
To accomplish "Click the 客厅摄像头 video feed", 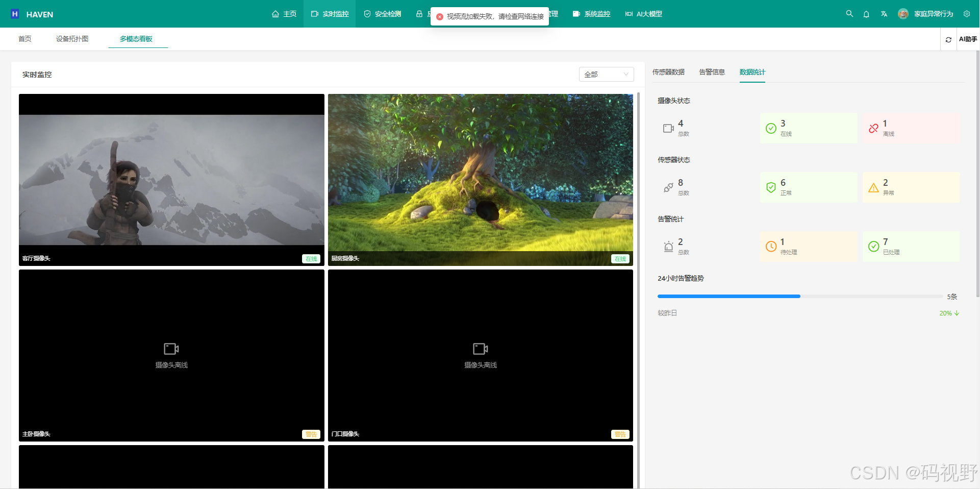I will pos(171,180).
